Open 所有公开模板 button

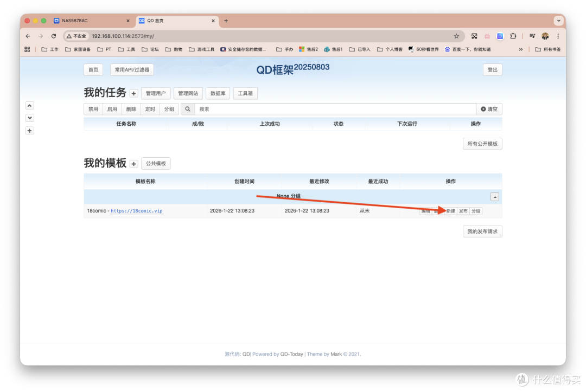point(482,144)
